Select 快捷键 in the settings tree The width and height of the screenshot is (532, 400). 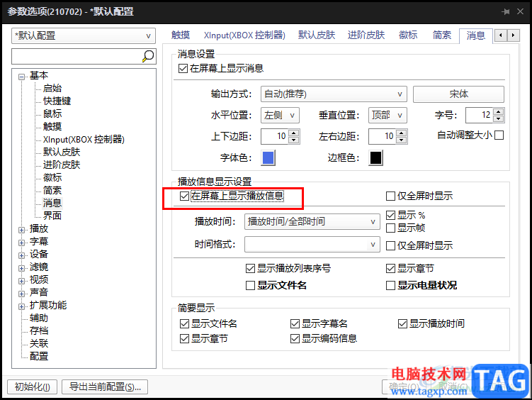57,101
